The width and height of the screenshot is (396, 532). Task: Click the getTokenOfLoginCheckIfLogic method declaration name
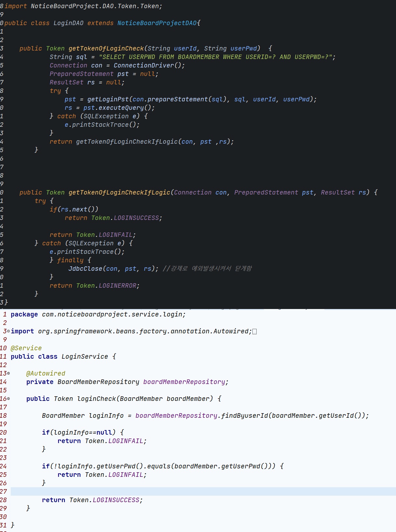[x=119, y=192]
